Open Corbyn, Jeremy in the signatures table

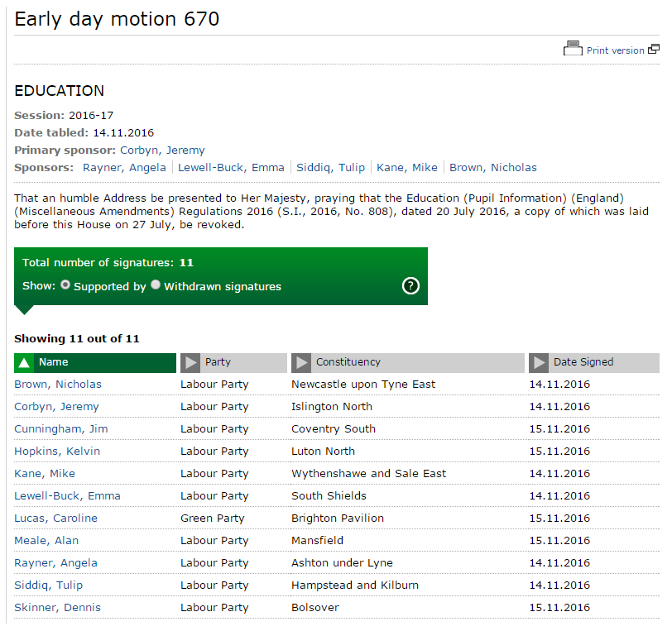(x=56, y=407)
